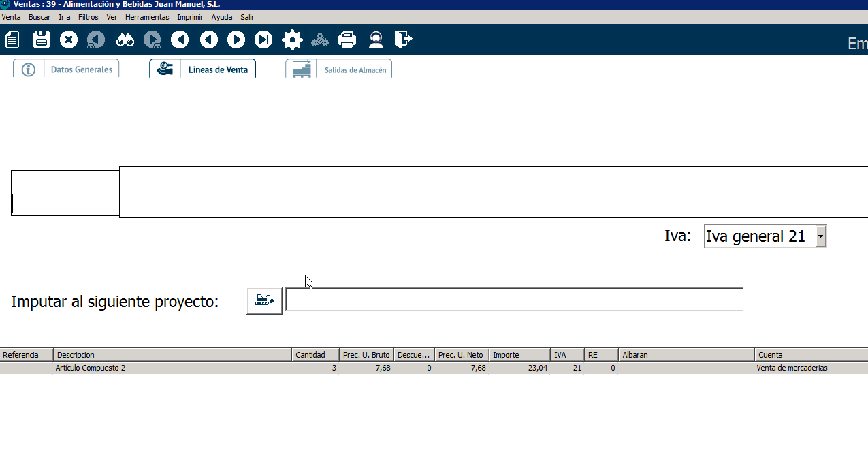Screen dimensions: 868x457
Task: Expand the Iva general 21 dropdown
Action: tap(820, 236)
